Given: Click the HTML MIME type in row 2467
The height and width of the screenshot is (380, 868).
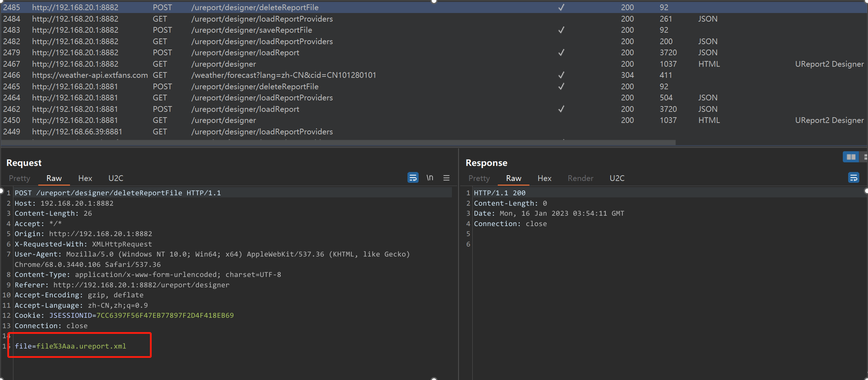Looking at the screenshot, I should point(709,64).
